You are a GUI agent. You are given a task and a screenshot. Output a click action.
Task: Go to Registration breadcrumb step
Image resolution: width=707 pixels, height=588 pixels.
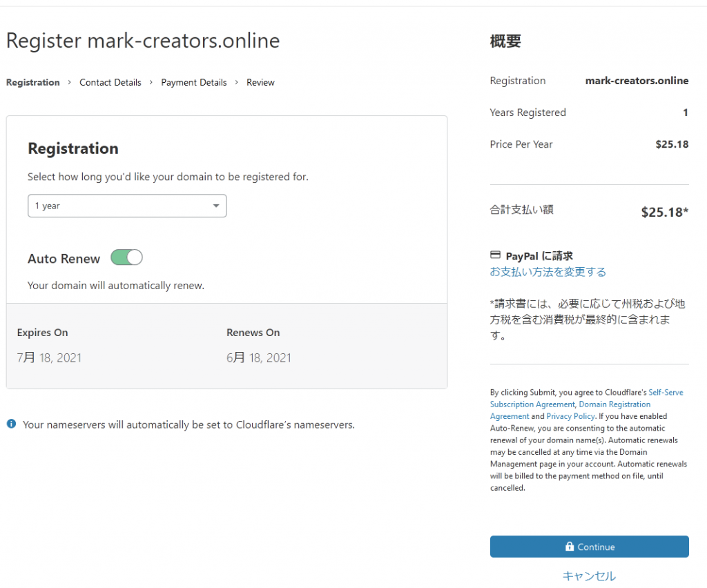tap(33, 82)
